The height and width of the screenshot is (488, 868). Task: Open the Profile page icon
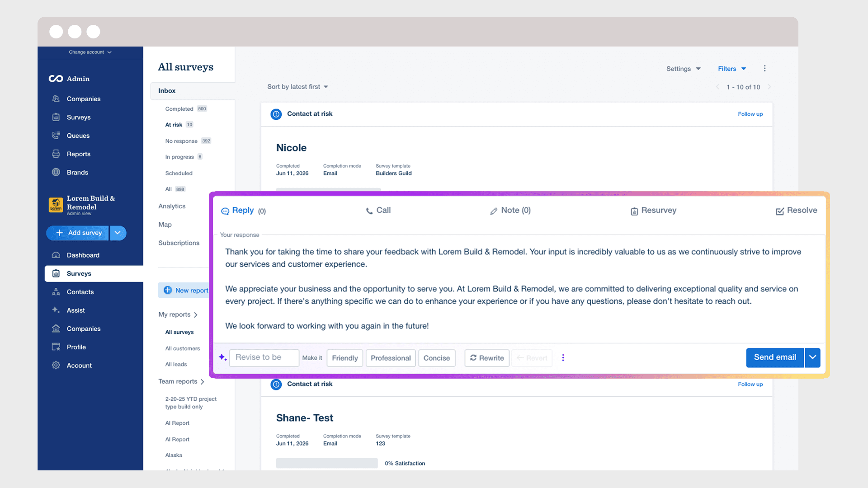click(x=56, y=347)
